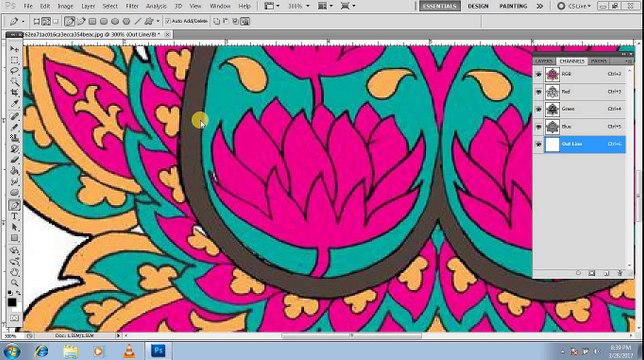Create new channel button
This screenshot has height=360, width=644.
606,273
